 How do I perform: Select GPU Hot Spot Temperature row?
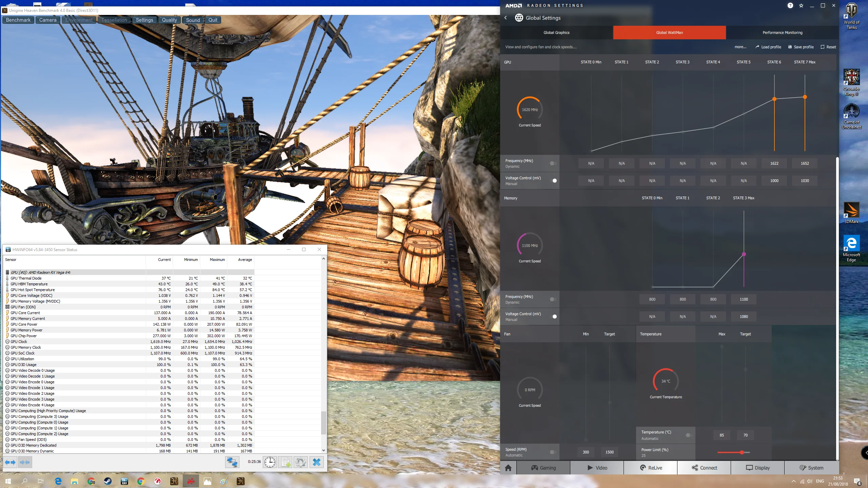(129, 290)
